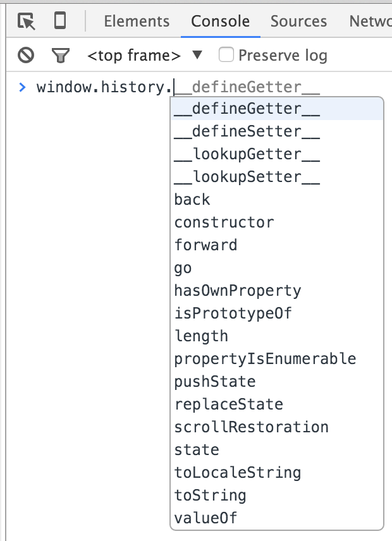Screen dimensions: 392x541
Task: Toggle the device mode phone icon
Action: (x=60, y=21)
